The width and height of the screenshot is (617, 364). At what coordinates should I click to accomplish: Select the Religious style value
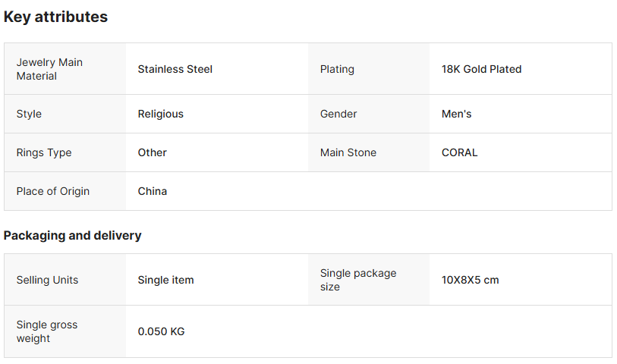coord(160,114)
